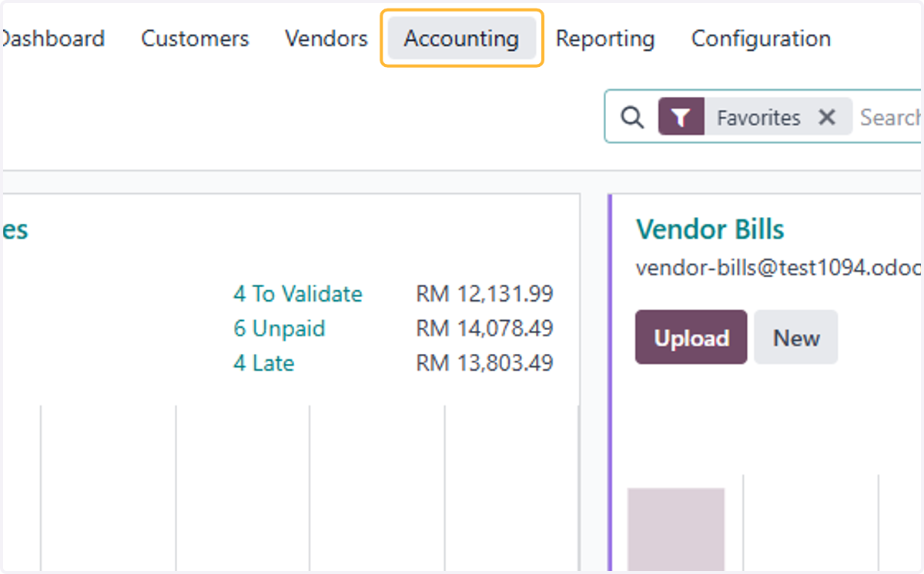Open the Vendors menu
The width and height of the screenshot is (924, 574).
(326, 38)
